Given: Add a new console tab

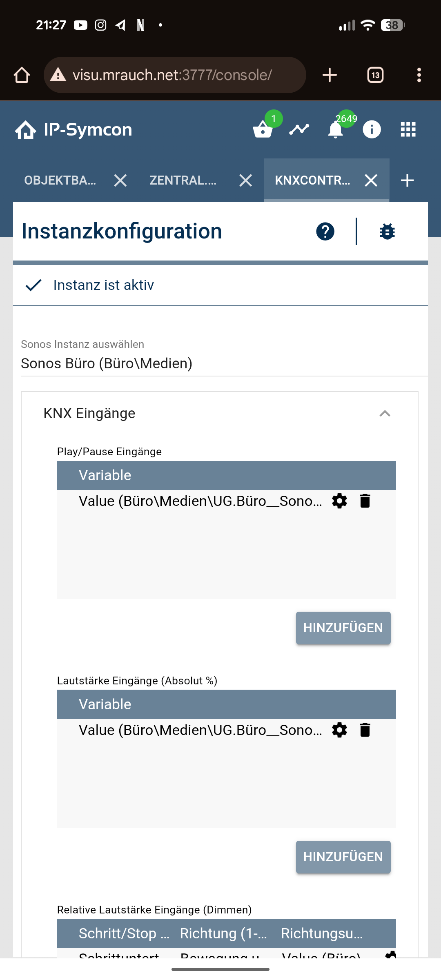Looking at the screenshot, I should pyautogui.click(x=407, y=180).
